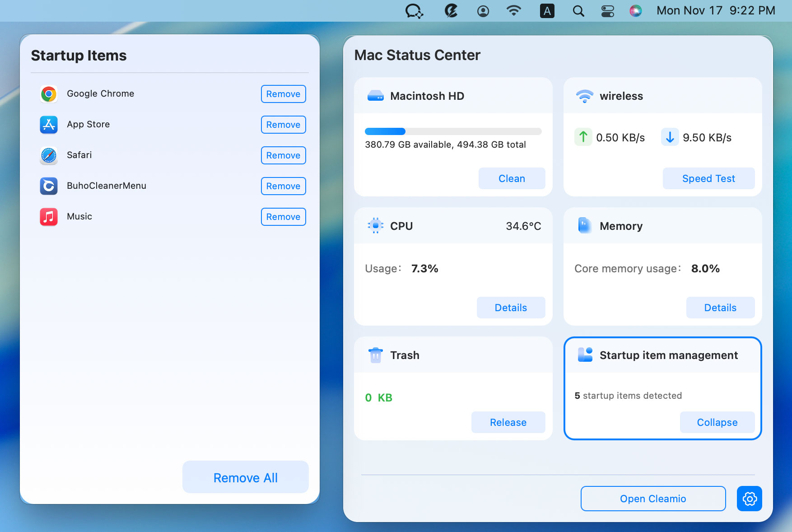Open Spotlight search in menu bar

[578, 11]
